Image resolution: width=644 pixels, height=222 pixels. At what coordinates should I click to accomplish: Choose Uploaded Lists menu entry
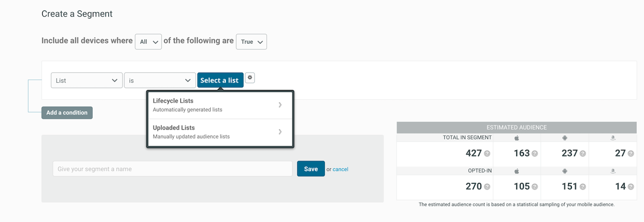coord(220,132)
